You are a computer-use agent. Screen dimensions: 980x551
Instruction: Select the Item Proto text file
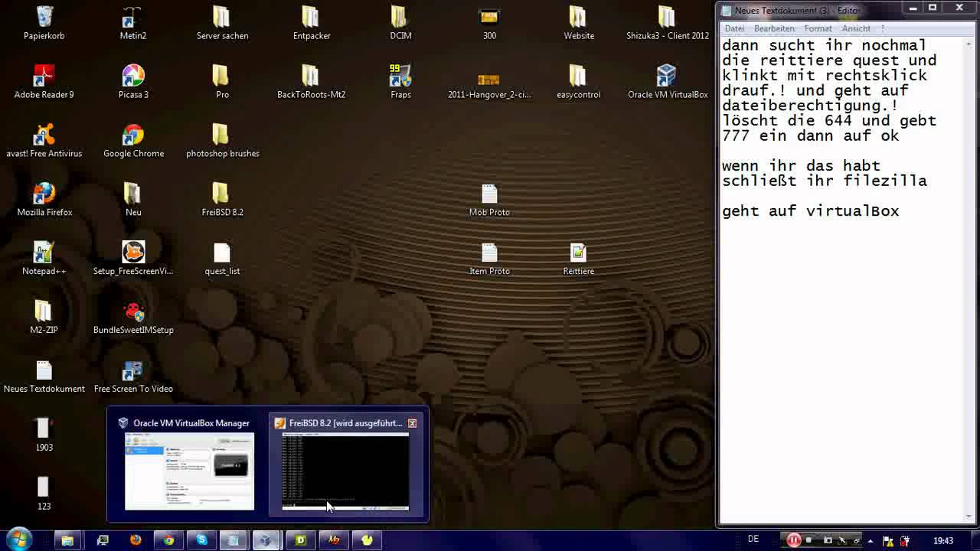tap(489, 258)
